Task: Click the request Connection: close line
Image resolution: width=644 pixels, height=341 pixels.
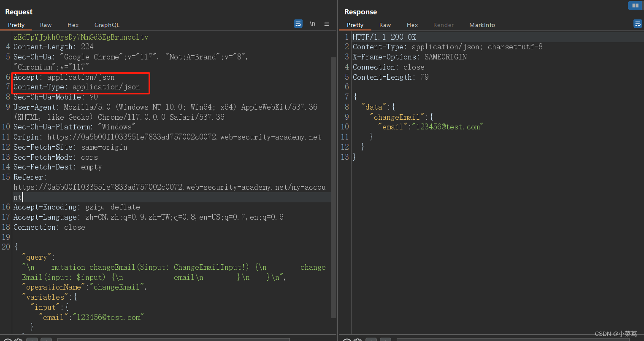Action: click(49, 227)
